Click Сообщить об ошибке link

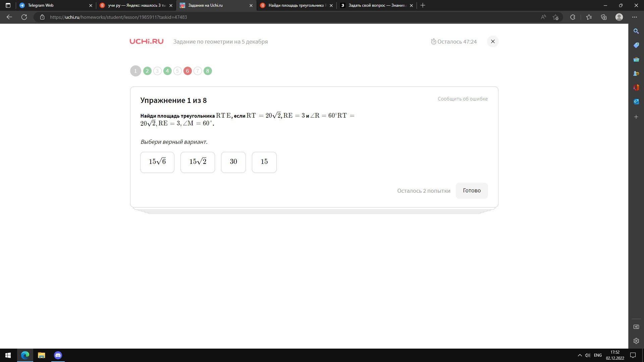463,99
